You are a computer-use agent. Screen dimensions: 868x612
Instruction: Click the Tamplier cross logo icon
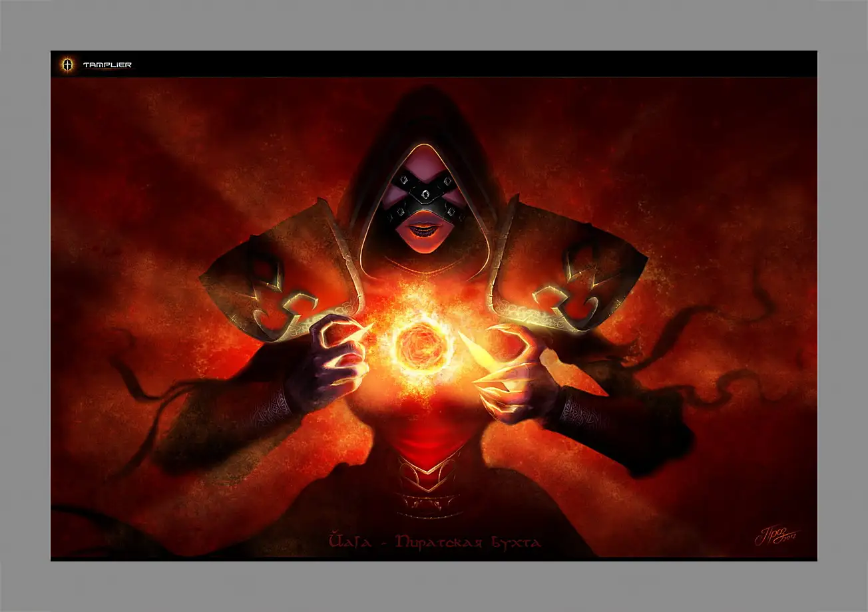pyautogui.click(x=67, y=65)
